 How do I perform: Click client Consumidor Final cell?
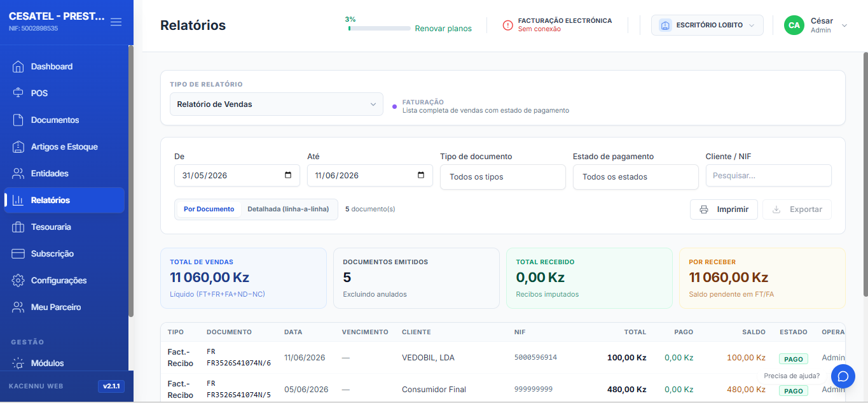[x=434, y=390]
